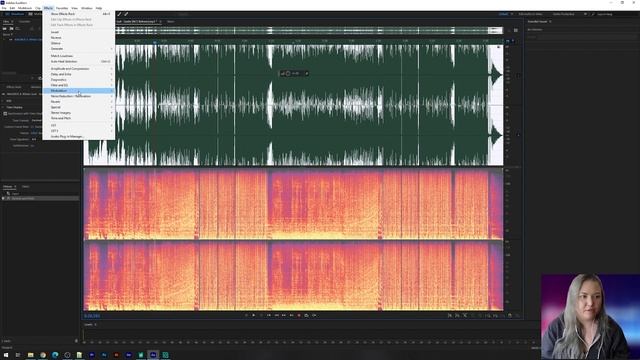
Task: Select the Spot Healing Brush tool
Action: pos(126,14)
